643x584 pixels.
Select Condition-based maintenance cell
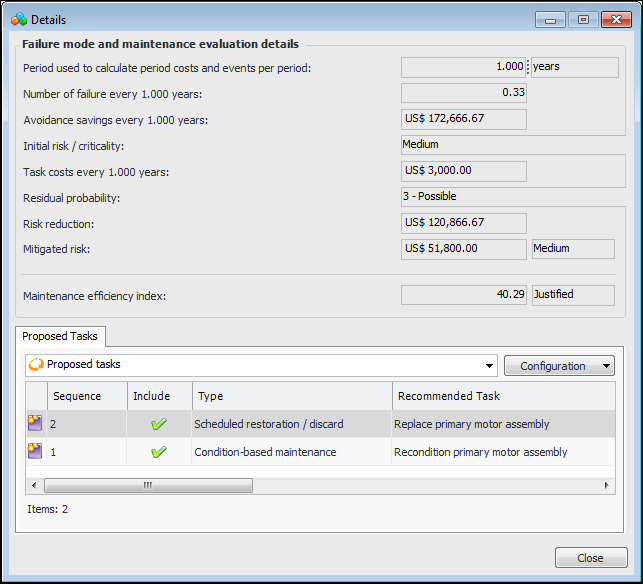(x=292, y=452)
